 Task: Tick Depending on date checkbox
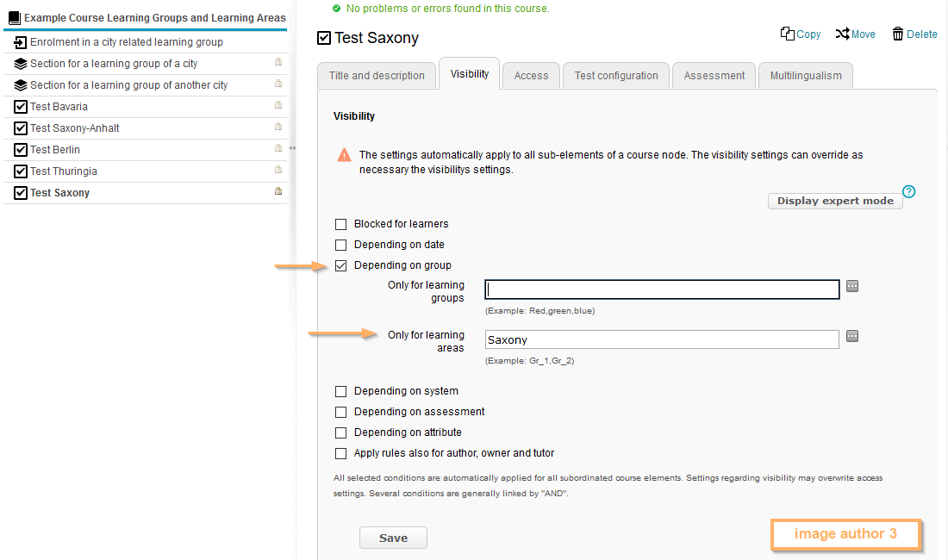341,245
